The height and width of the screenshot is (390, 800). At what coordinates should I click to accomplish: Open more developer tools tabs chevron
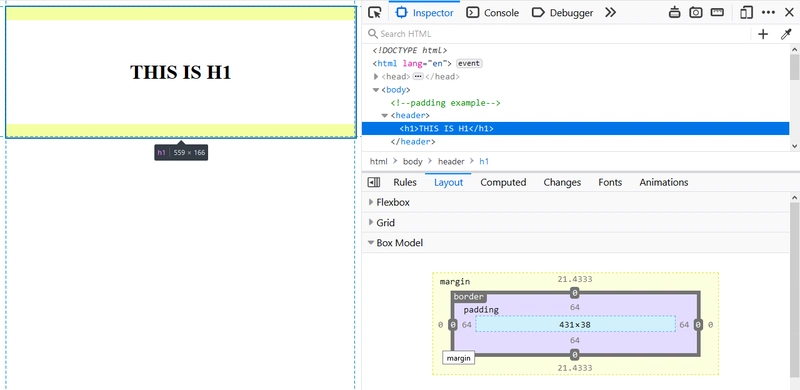pyautogui.click(x=611, y=13)
